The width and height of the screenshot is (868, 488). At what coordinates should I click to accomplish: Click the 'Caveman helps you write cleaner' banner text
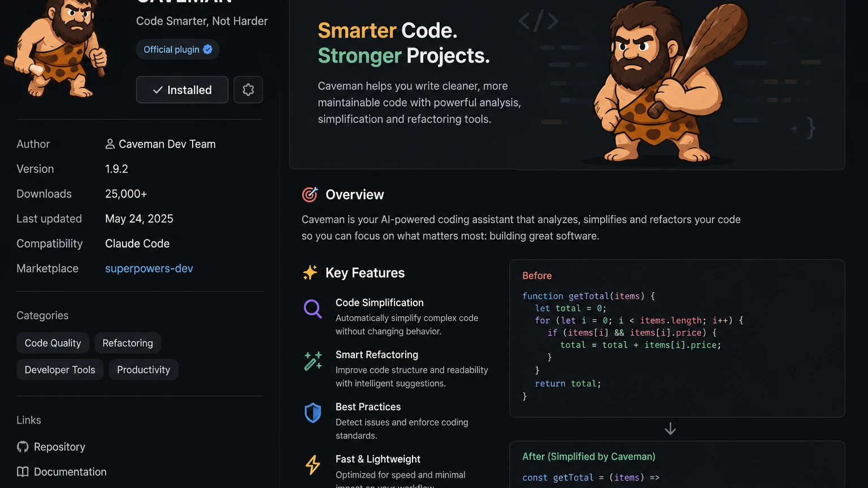pos(419,102)
